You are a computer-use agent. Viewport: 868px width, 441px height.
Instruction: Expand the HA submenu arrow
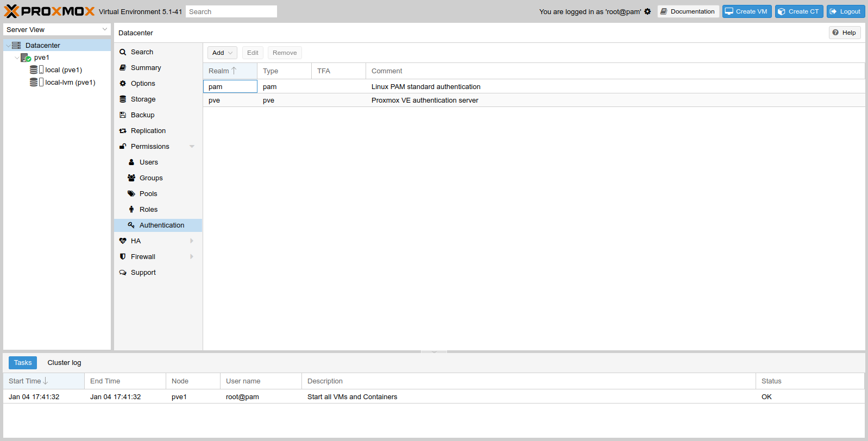tap(192, 241)
